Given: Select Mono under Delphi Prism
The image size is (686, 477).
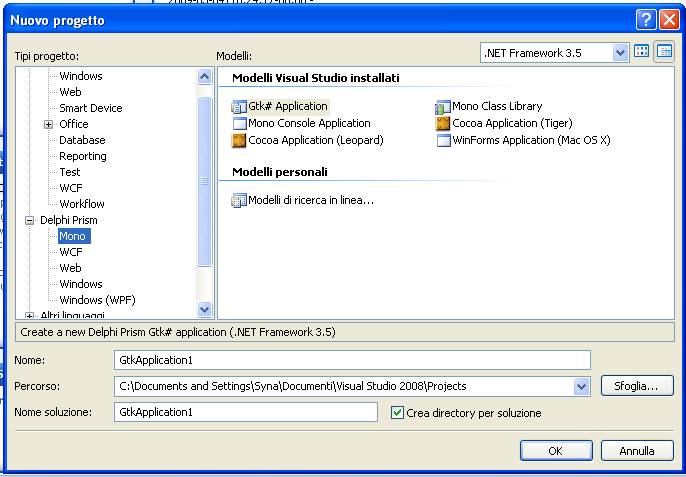Looking at the screenshot, I should point(74,236).
